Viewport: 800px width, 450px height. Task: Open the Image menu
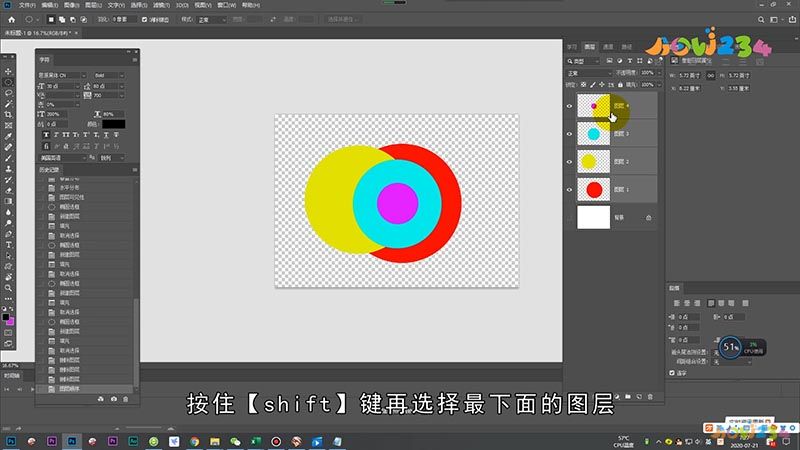click(x=71, y=5)
